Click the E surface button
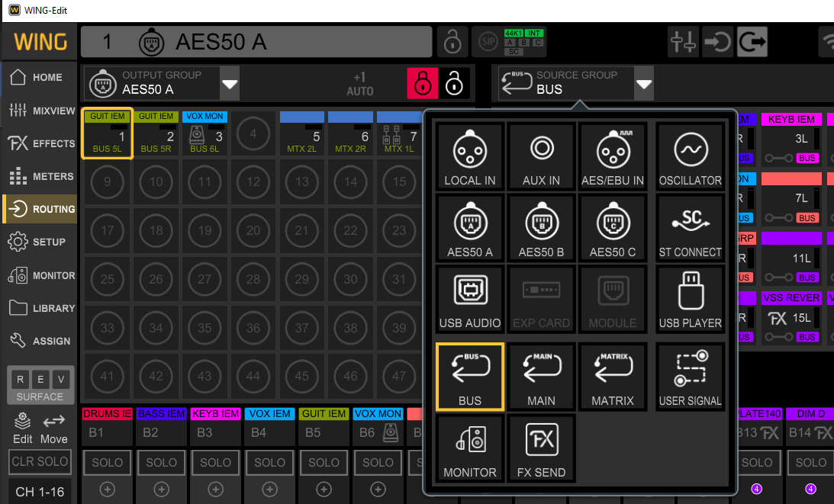 40,379
